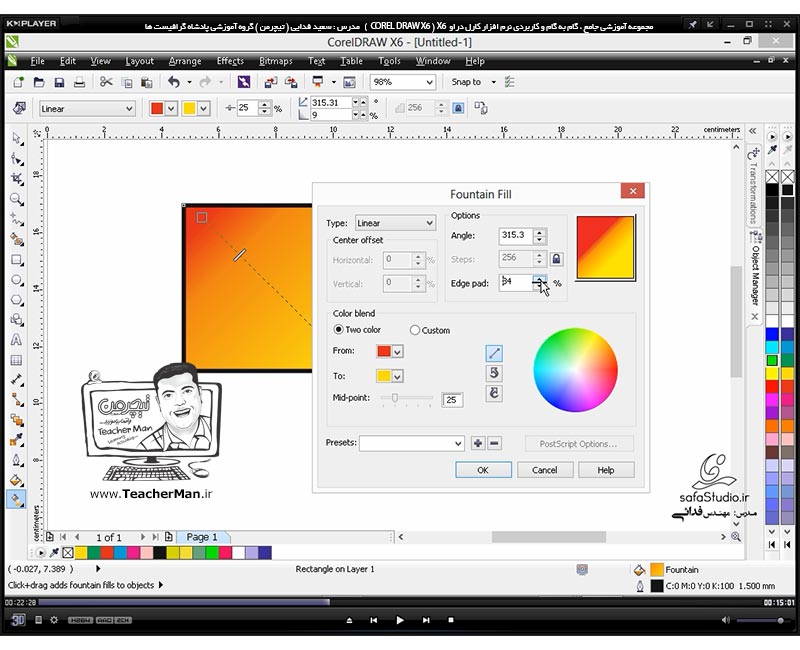Select the Freehand tool in toolbox
The width and height of the screenshot is (800, 650).
tap(17, 219)
